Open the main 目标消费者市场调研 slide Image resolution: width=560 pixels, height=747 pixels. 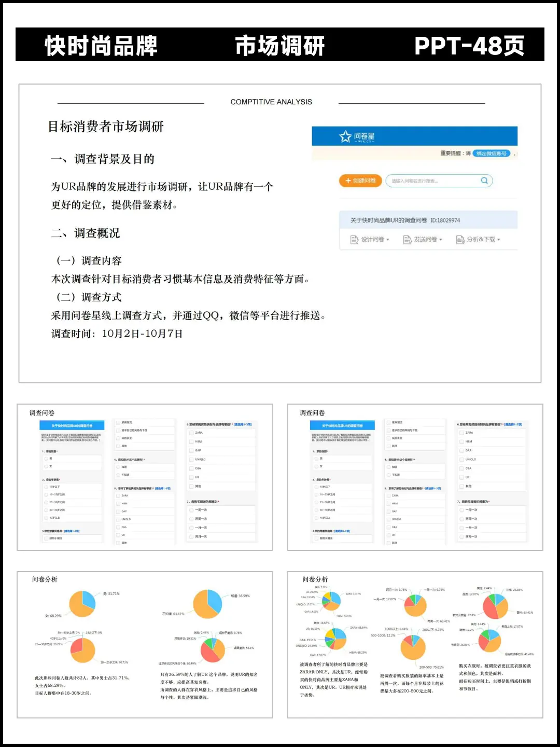pos(280,233)
